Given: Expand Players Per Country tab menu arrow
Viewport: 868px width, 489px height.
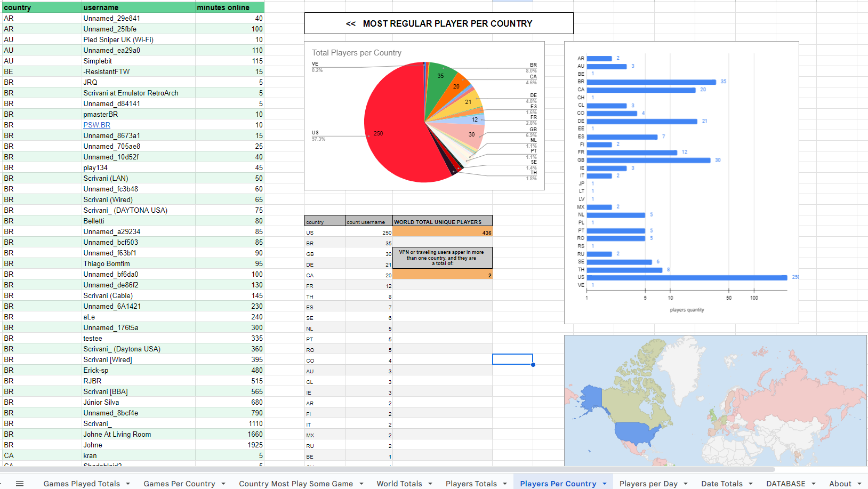Looking at the screenshot, I should pos(605,484).
